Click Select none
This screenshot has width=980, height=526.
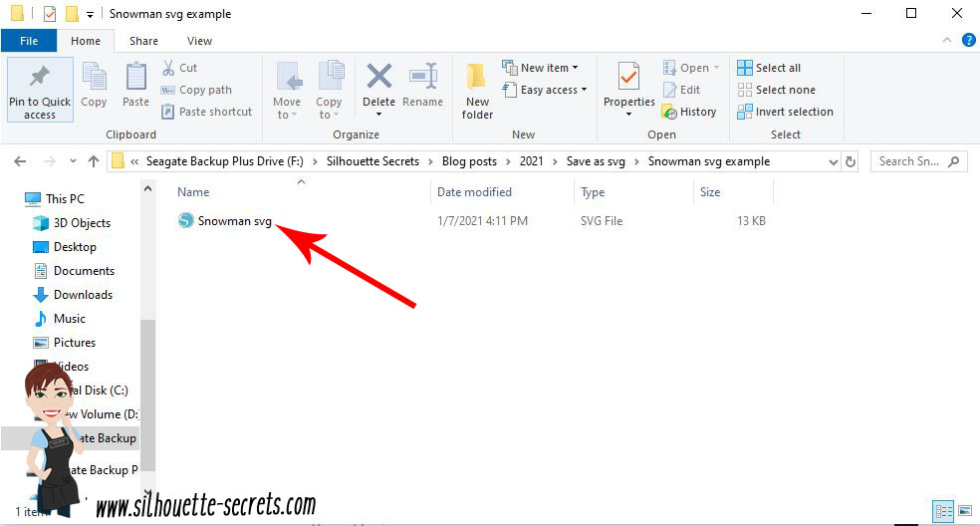776,90
